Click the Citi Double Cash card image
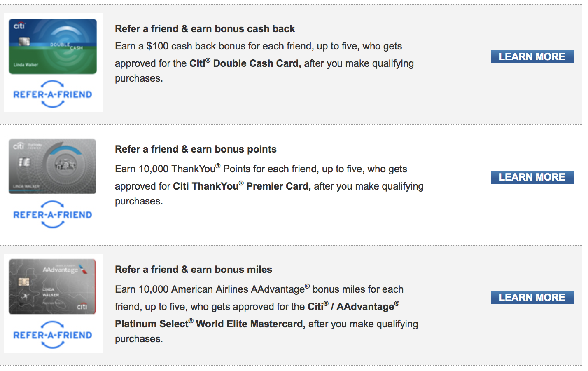The height and width of the screenshot is (371, 588). [53, 46]
